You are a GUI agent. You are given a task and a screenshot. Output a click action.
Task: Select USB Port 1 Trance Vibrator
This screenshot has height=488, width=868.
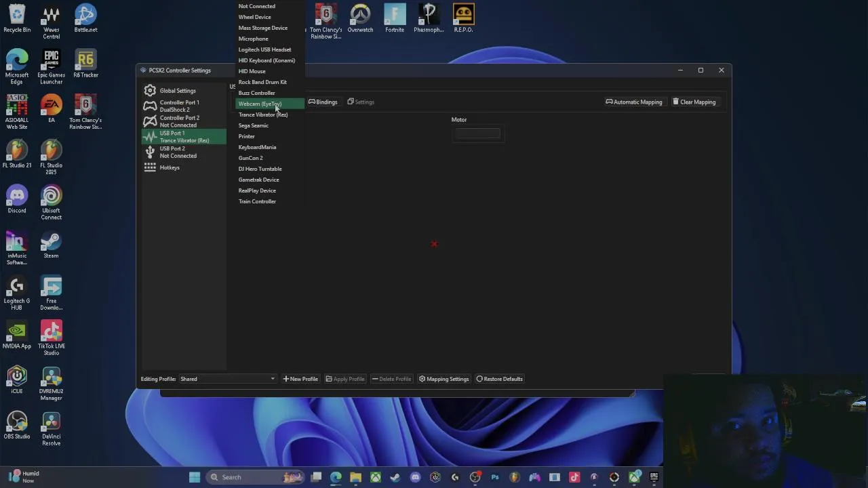point(183,137)
